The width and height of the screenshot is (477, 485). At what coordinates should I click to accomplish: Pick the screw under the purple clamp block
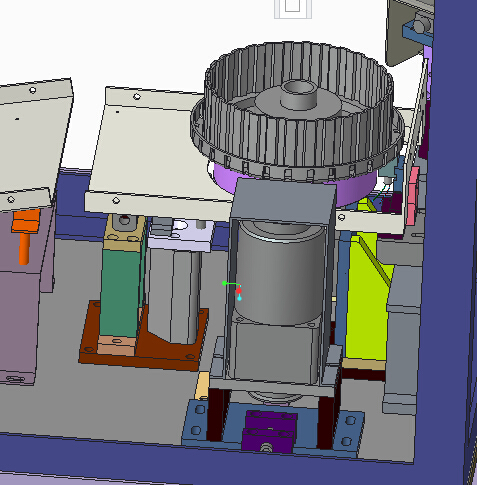(266, 447)
